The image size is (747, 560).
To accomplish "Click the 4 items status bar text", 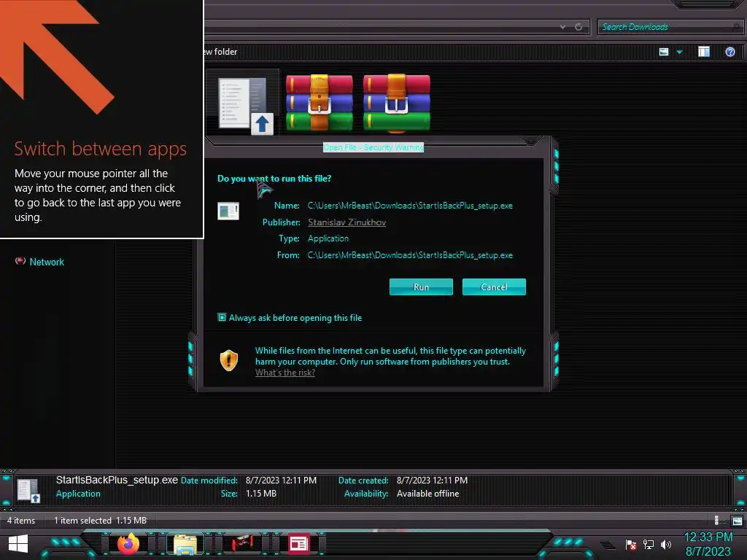I will (21, 521).
